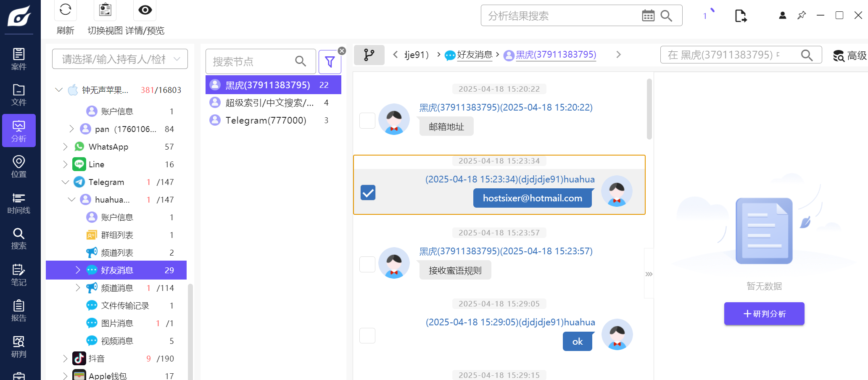Image resolution: width=868 pixels, height=380 pixels.
Task: Open the timeline sidebar item
Action: pos(18,203)
